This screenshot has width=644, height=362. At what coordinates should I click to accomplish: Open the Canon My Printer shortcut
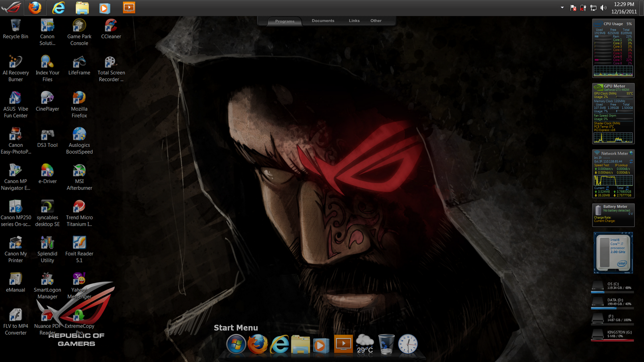pos(16,249)
